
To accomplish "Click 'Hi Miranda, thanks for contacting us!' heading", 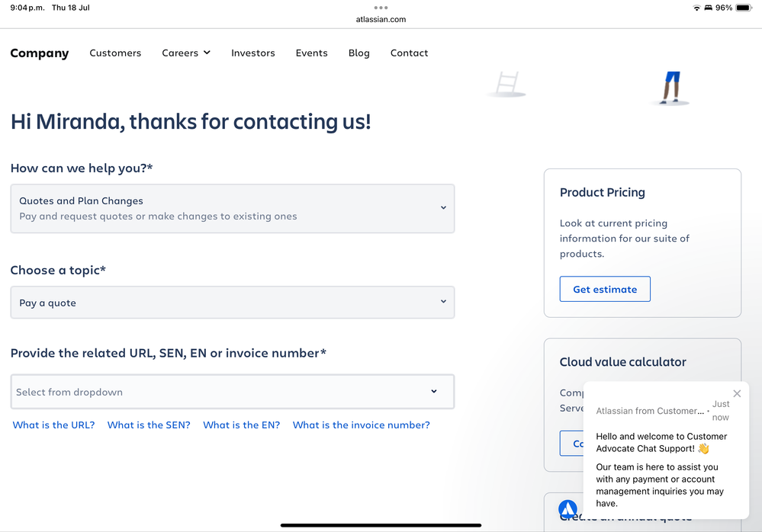I will click(x=191, y=121).
